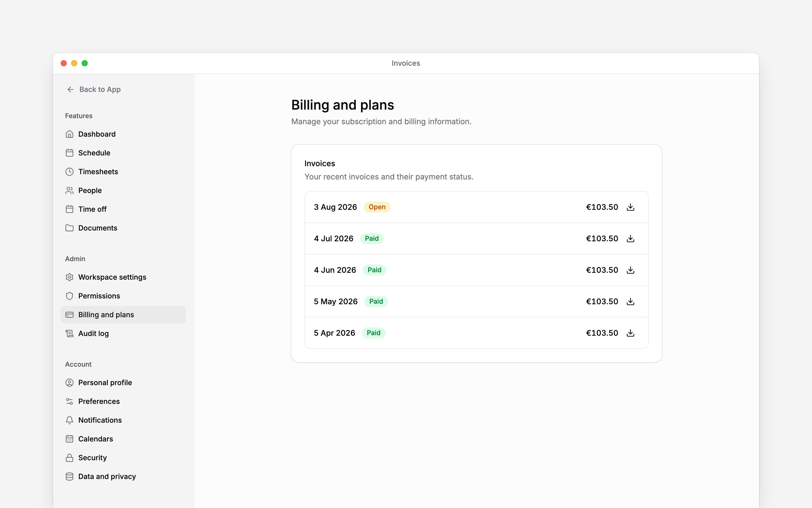812x508 pixels.
Task: Open Personal profile settings
Action: pos(123,383)
